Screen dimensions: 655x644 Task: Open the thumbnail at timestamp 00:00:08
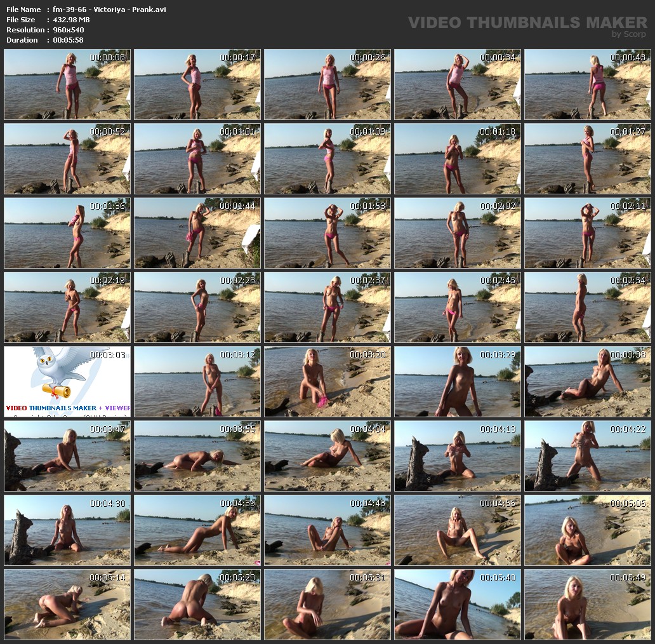67,84
